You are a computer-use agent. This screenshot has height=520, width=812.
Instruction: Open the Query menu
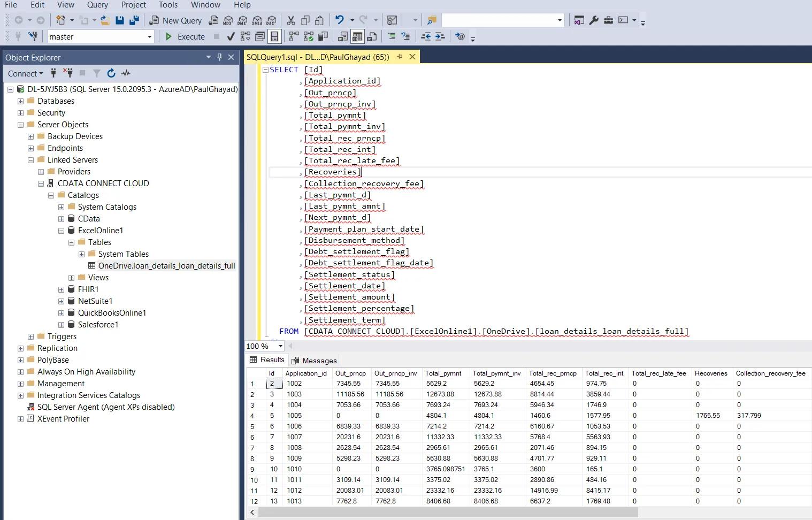[x=97, y=5]
